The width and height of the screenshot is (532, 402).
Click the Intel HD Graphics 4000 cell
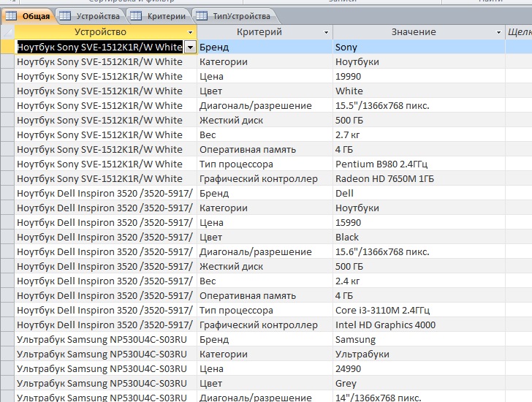click(x=419, y=325)
